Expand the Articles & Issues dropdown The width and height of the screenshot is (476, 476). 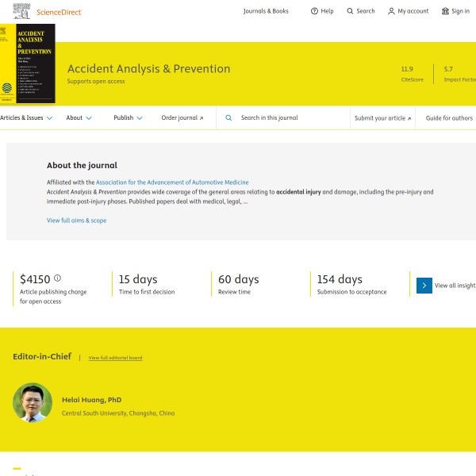(x=26, y=118)
